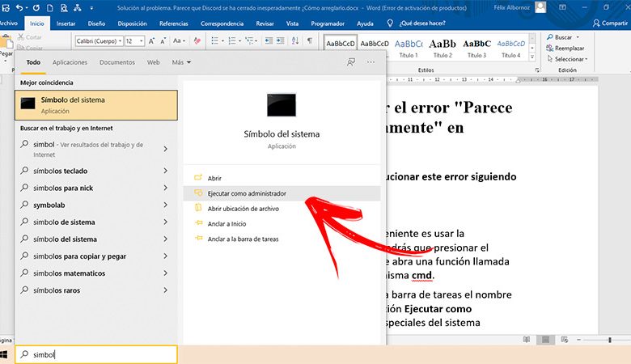Click the Paste (Pegar) clipboard icon

point(6,41)
